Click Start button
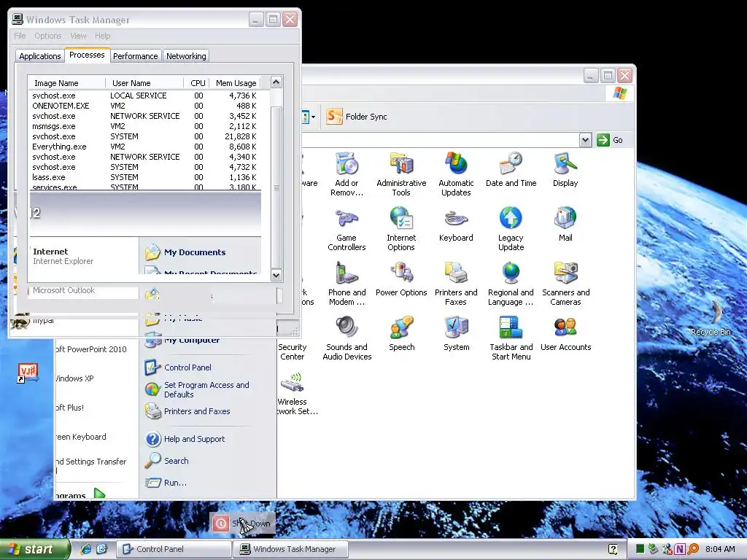This screenshot has width=747, height=560. coord(34,549)
